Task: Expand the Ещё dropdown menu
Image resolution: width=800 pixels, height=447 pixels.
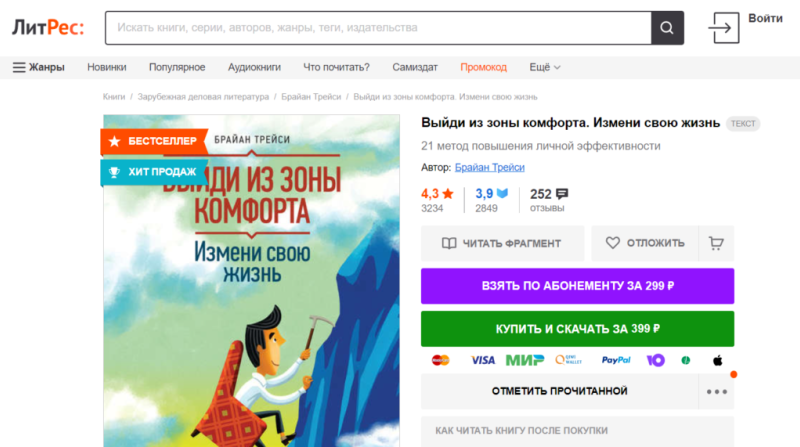Action: 544,67
